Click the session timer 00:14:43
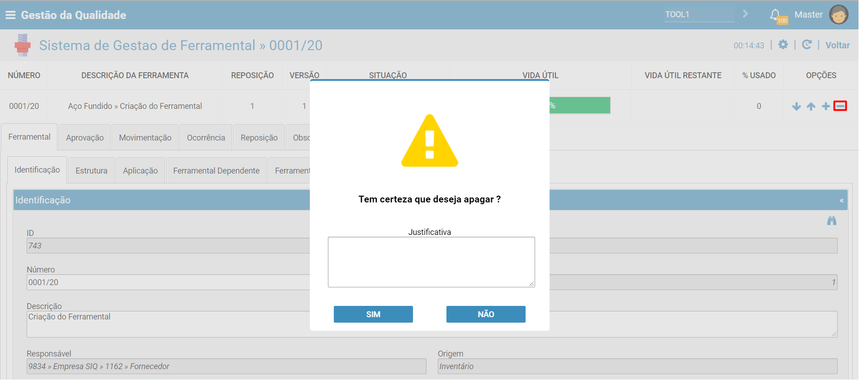The width and height of the screenshot is (868, 380). pyautogui.click(x=749, y=46)
